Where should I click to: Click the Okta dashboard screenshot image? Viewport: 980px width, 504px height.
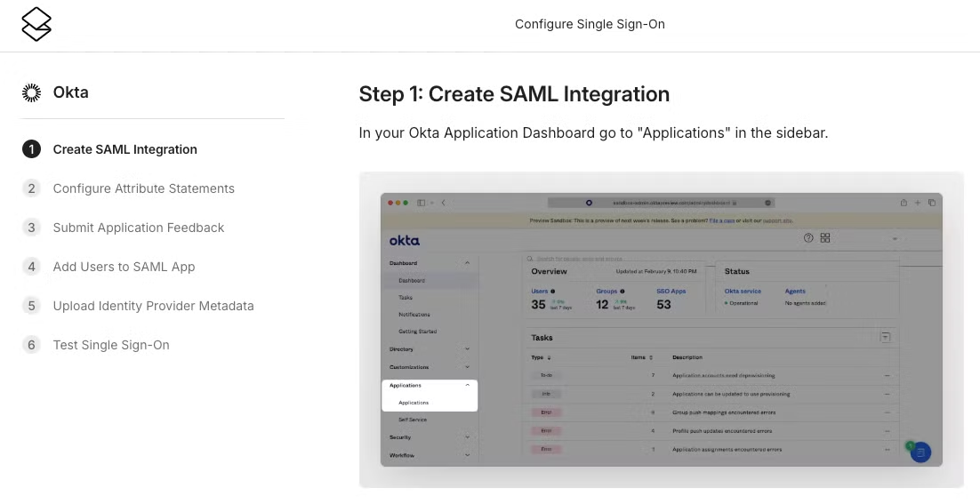pyautogui.click(x=662, y=330)
